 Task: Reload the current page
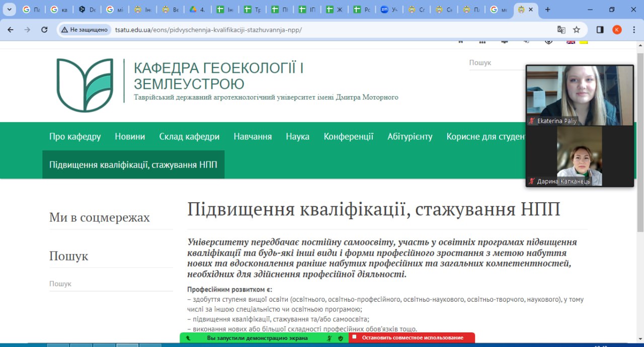click(x=44, y=30)
